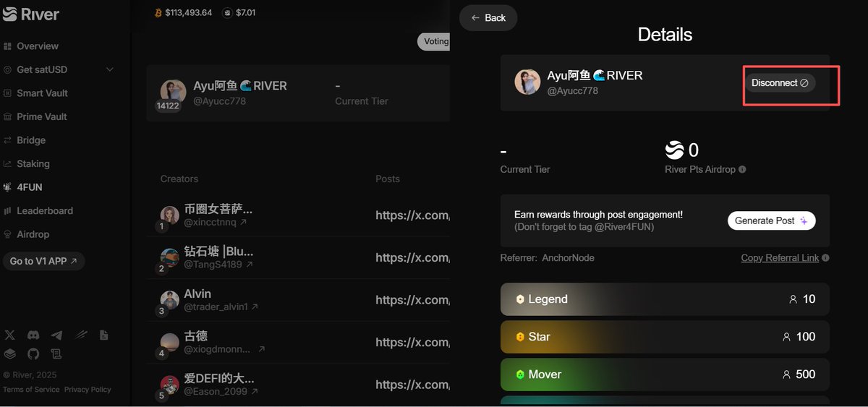Open the document file icon in footer
The width and height of the screenshot is (868, 407).
(104, 335)
